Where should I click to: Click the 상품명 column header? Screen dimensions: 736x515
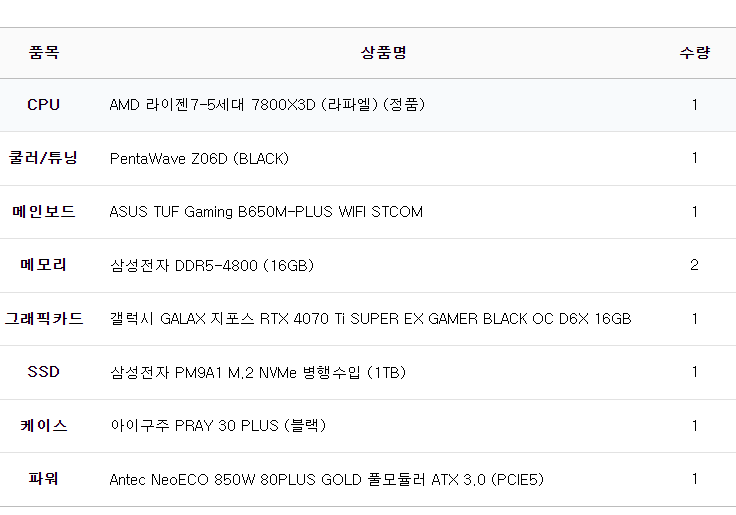point(383,53)
